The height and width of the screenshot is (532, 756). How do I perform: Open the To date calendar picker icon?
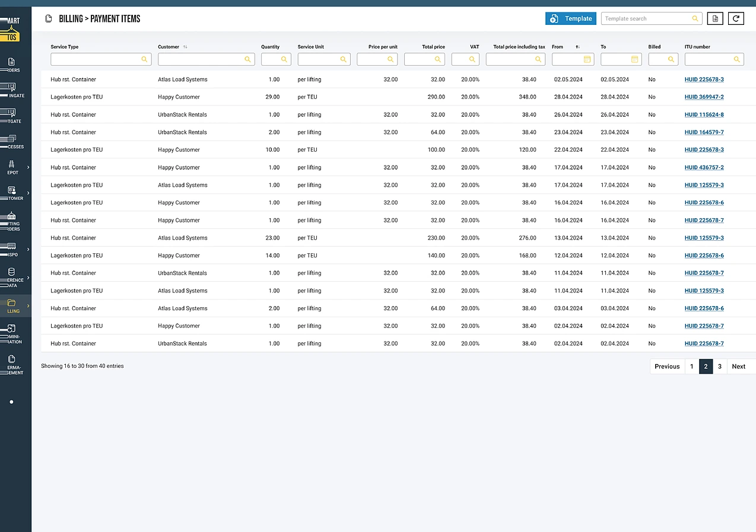click(x=635, y=59)
